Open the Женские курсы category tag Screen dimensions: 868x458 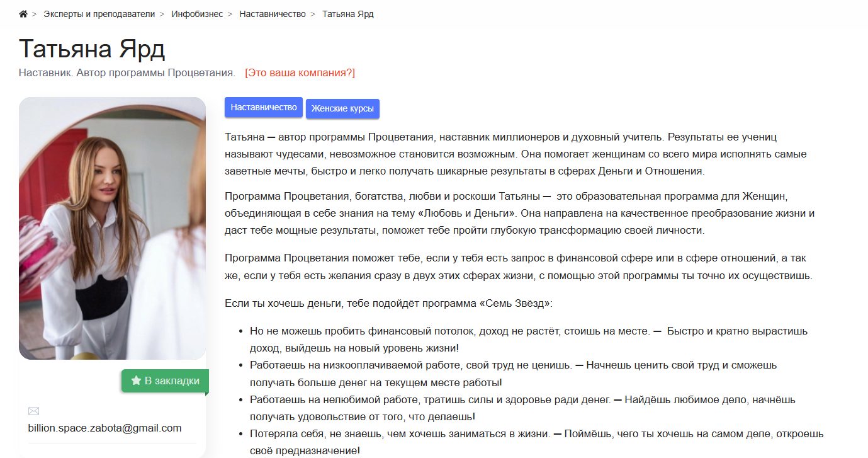(343, 108)
